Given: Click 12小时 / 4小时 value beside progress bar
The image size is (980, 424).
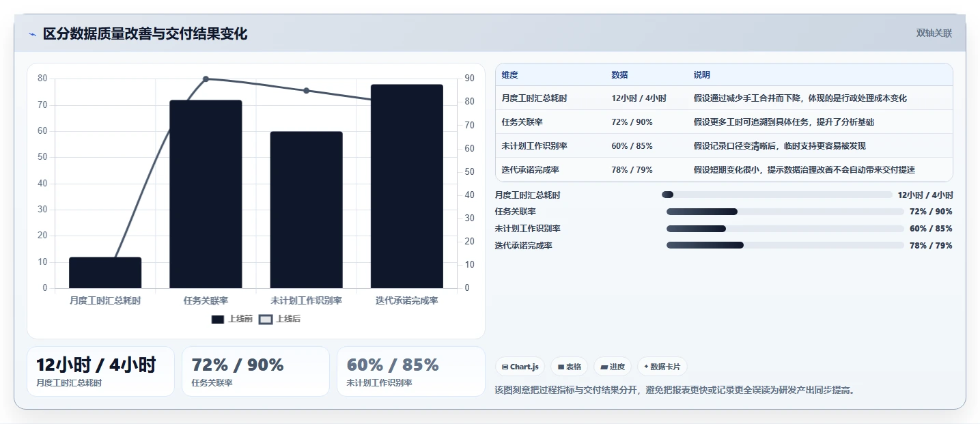Looking at the screenshot, I should pos(925,195).
